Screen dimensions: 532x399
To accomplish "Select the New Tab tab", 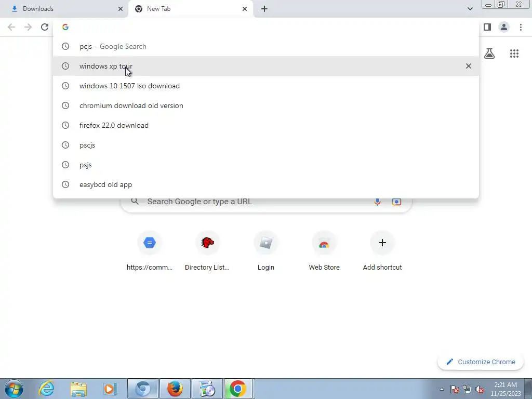I will (x=191, y=9).
